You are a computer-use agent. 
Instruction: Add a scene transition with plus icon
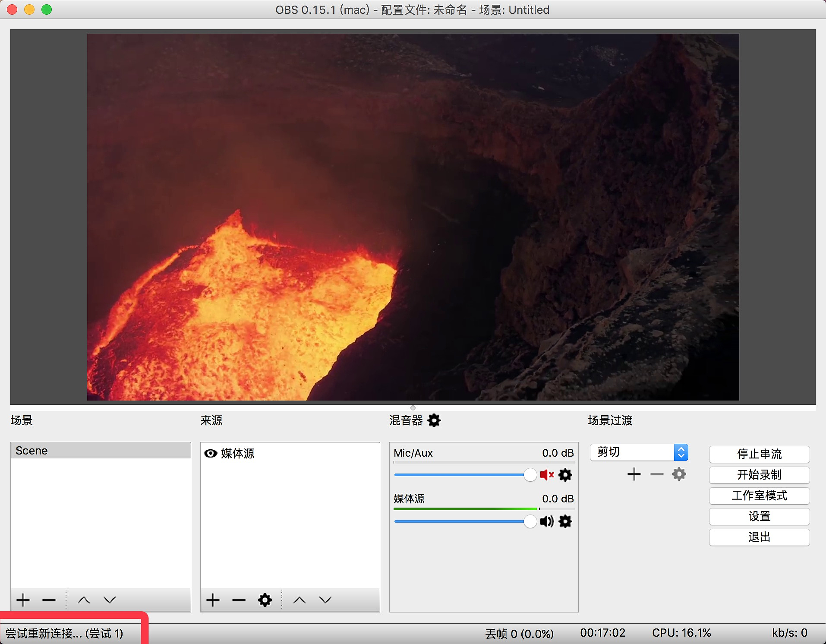[x=634, y=474]
